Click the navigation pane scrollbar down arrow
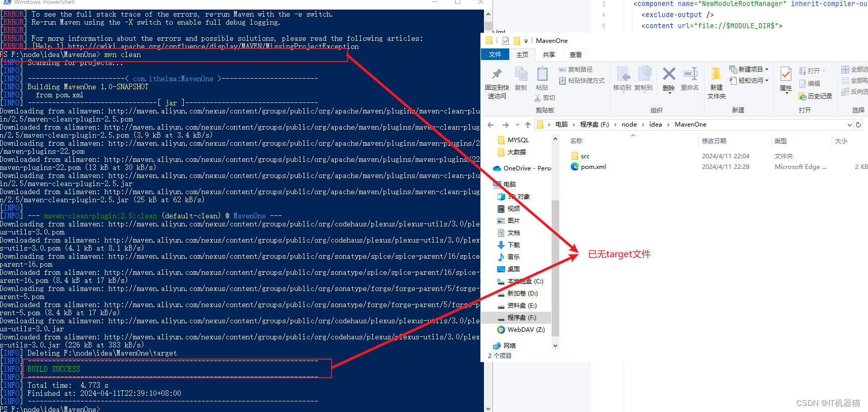The height and width of the screenshot is (412, 868). point(556,346)
